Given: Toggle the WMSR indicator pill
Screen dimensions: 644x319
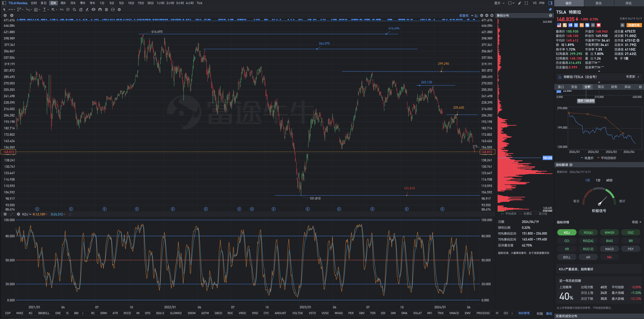Looking at the screenshot, I should point(609,233).
